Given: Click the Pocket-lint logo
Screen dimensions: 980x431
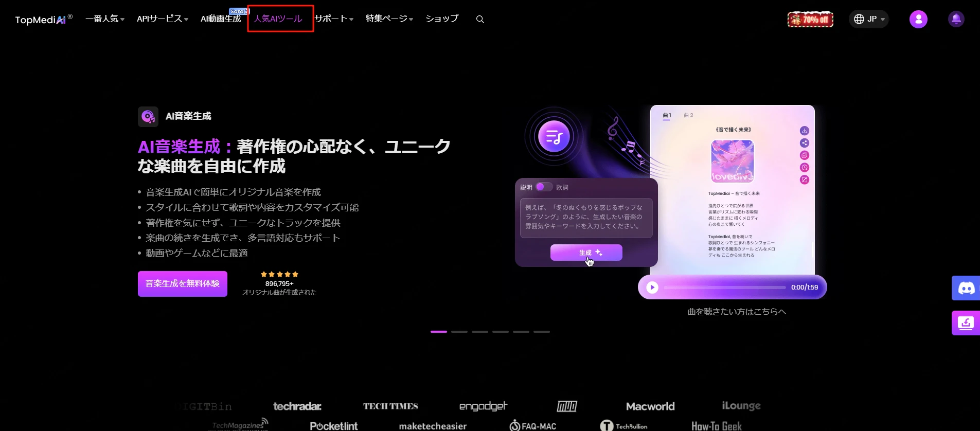Looking at the screenshot, I should (x=334, y=426).
